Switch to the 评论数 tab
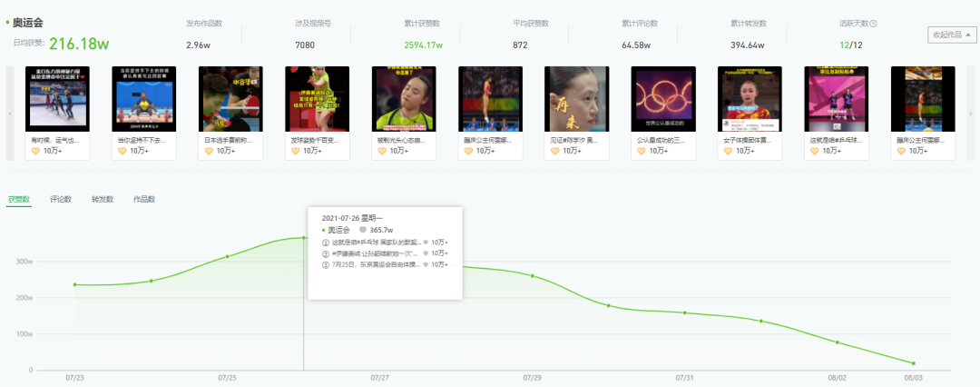Screen dimensions: 980x387 tap(61, 200)
